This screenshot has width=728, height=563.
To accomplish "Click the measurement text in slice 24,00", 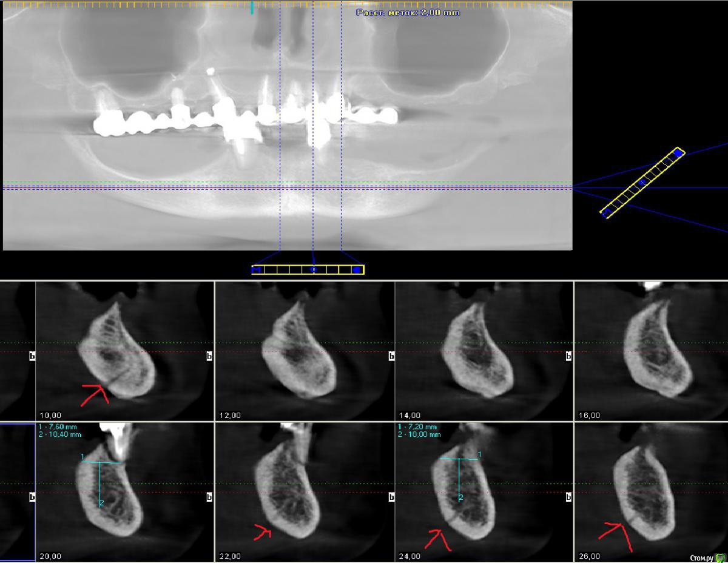I will click(417, 431).
